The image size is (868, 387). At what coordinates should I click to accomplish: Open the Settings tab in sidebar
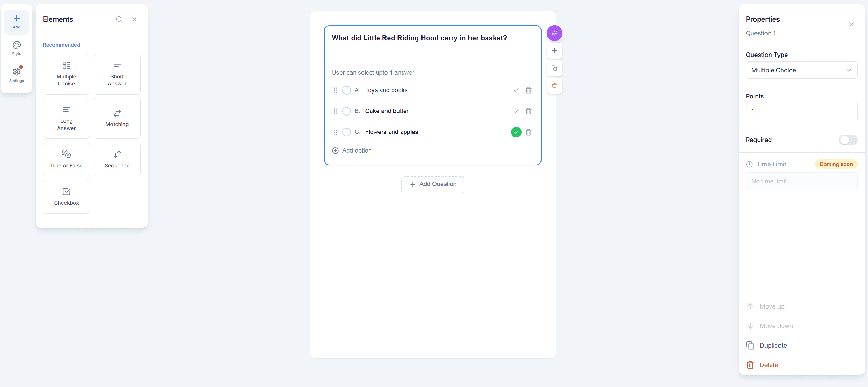(x=16, y=74)
